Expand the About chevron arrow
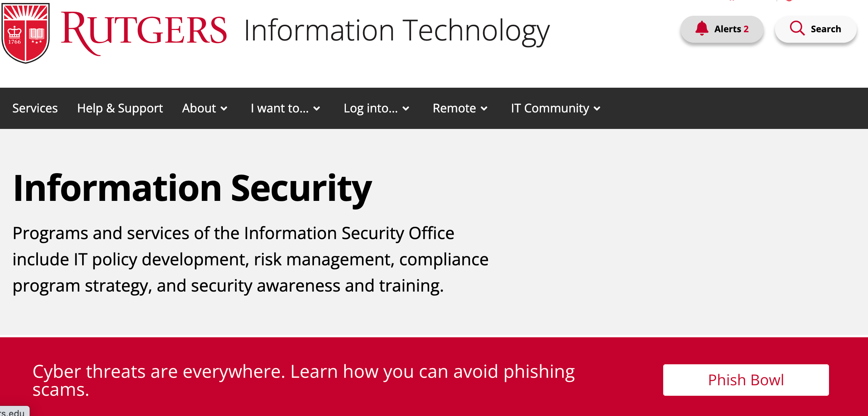This screenshot has width=868, height=416. click(224, 109)
